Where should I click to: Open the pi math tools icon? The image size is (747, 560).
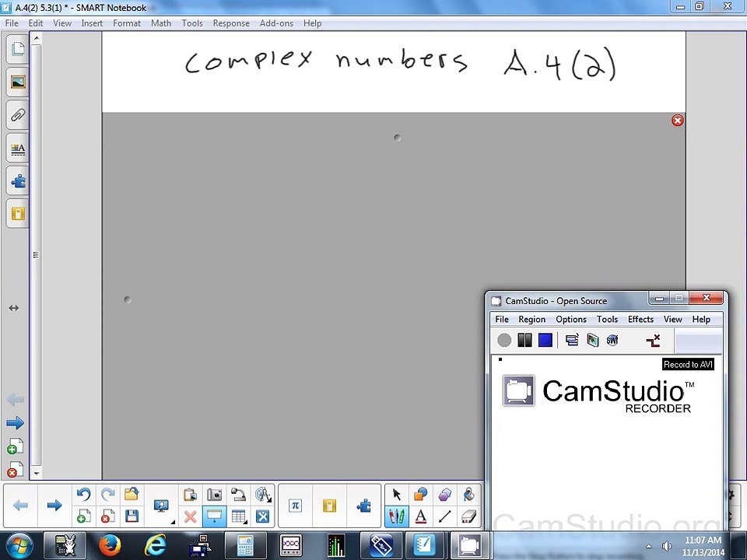[296, 506]
